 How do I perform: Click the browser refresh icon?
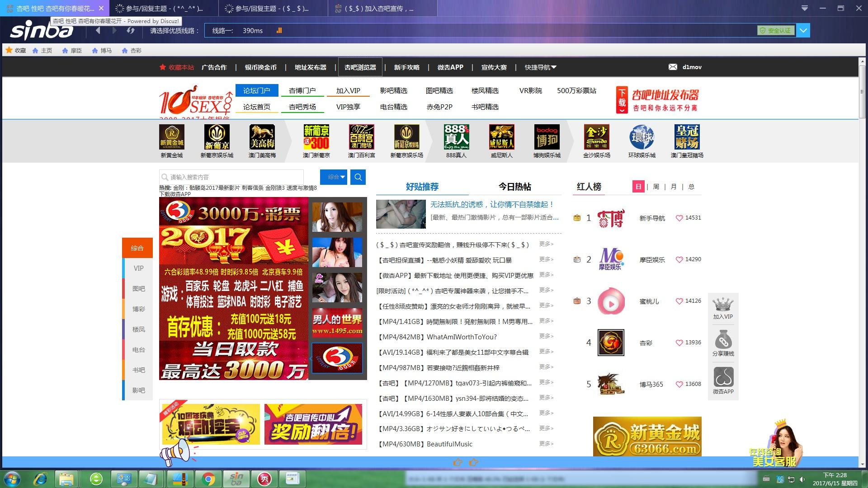(x=131, y=30)
